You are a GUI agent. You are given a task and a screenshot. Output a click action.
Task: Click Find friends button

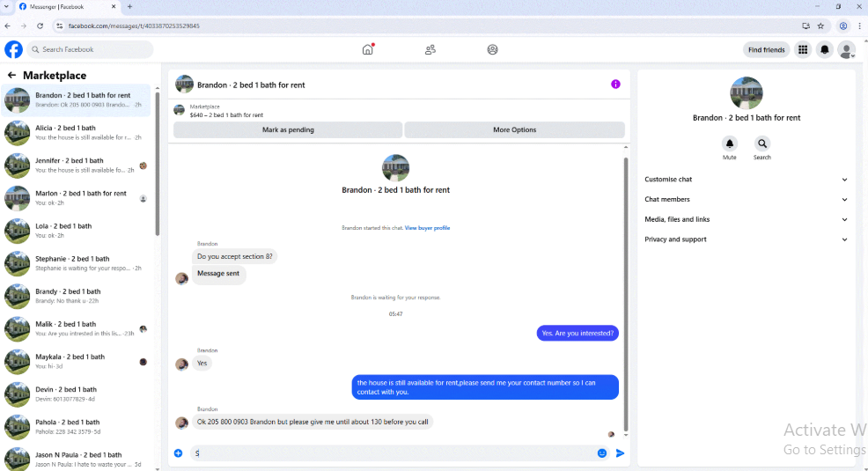[x=766, y=50]
